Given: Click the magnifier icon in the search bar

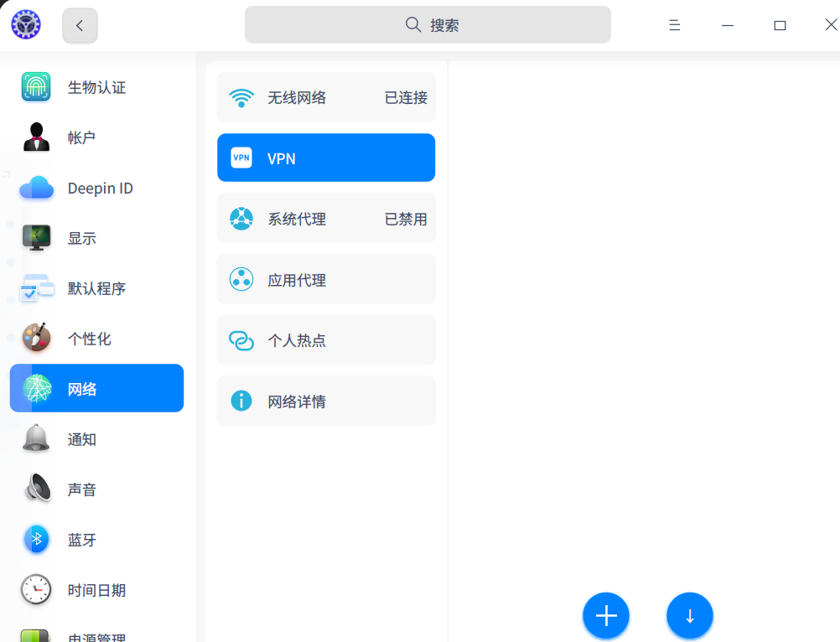Looking at the screenshot, I should [x=413, y=24].
